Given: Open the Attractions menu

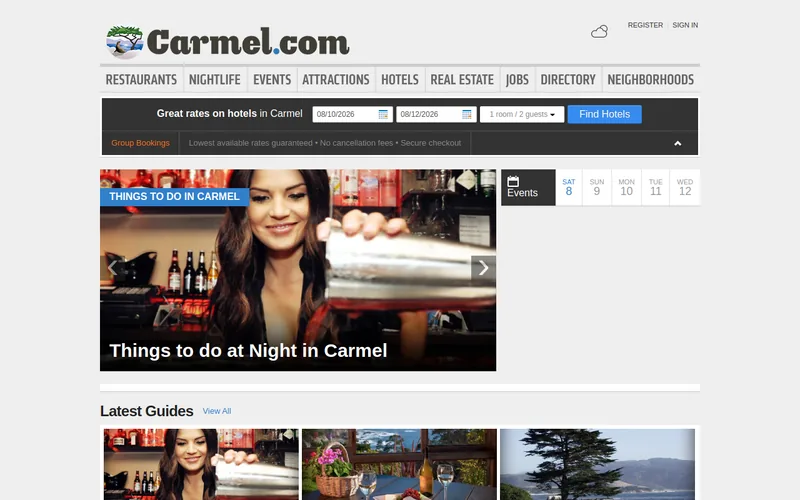Looking at the screenshot, I should click(x=336, y=80).
